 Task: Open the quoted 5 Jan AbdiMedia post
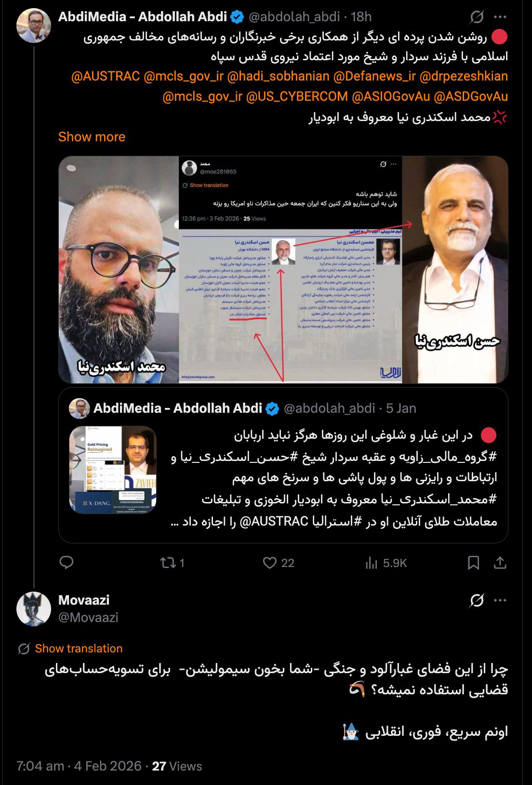coord(283,465)
